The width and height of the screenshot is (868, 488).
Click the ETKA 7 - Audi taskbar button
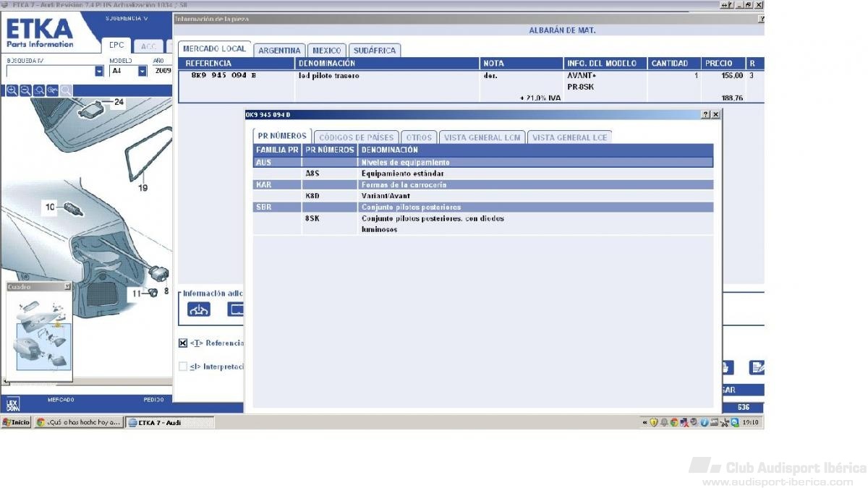170,423
